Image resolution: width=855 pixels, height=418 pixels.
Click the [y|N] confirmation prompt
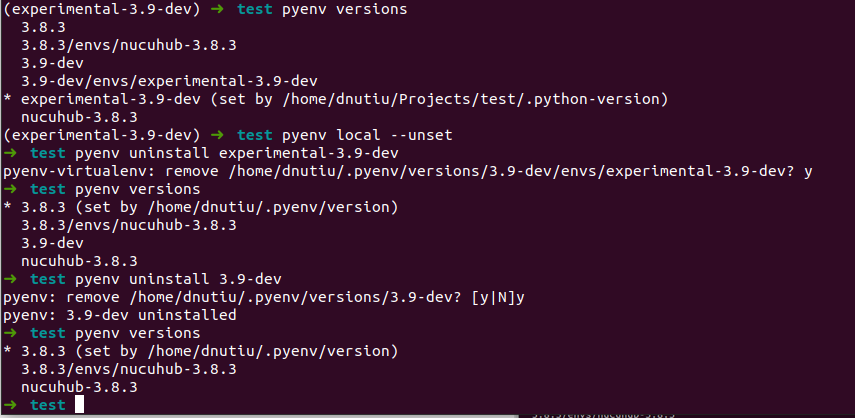487,297
